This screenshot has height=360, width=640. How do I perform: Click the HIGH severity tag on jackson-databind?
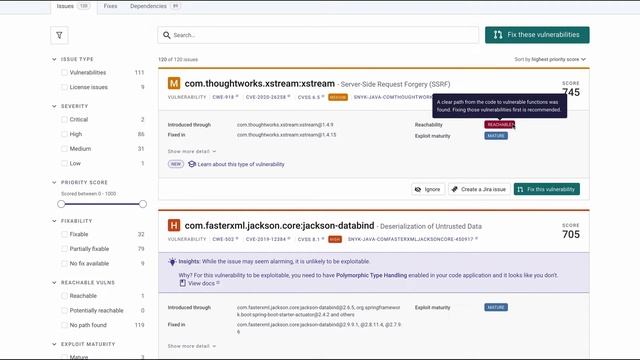335,239
